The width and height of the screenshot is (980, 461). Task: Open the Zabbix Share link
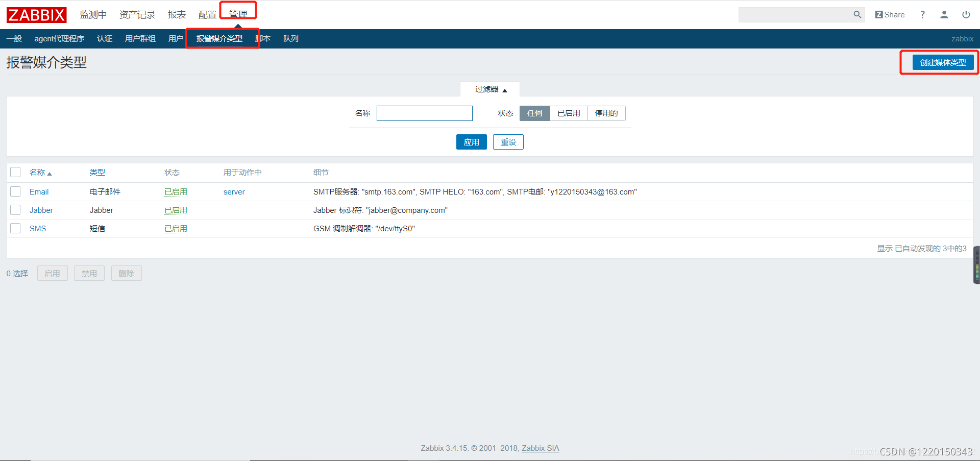tap(890, 15)
